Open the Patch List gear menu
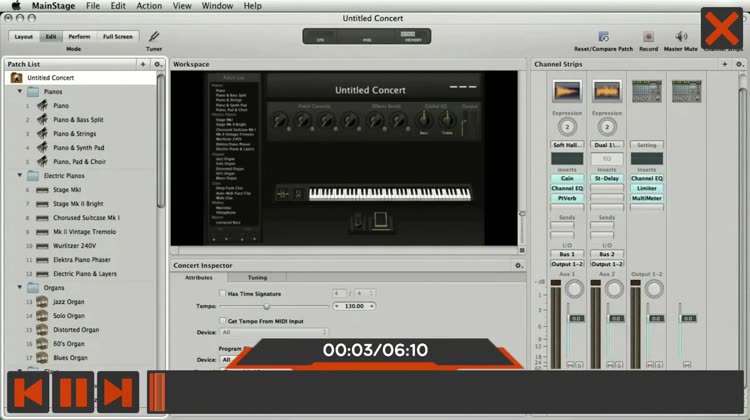The width and height of the screenshot is (750, 420). pos(157,64)
